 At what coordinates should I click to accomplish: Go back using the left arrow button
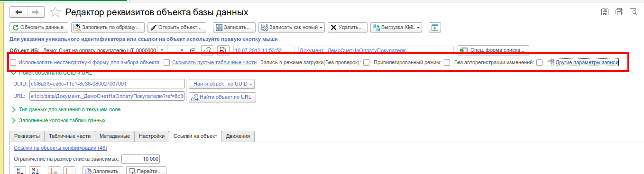(19, 12)
